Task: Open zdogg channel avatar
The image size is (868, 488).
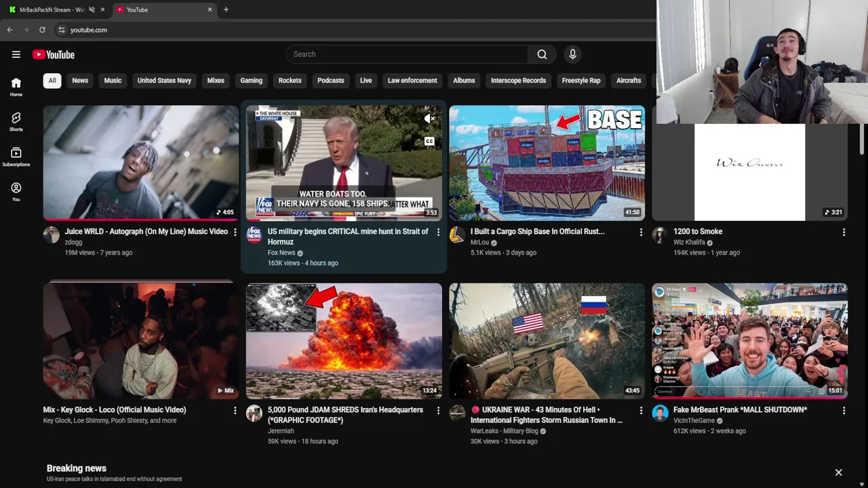Action: coord(52,235)
